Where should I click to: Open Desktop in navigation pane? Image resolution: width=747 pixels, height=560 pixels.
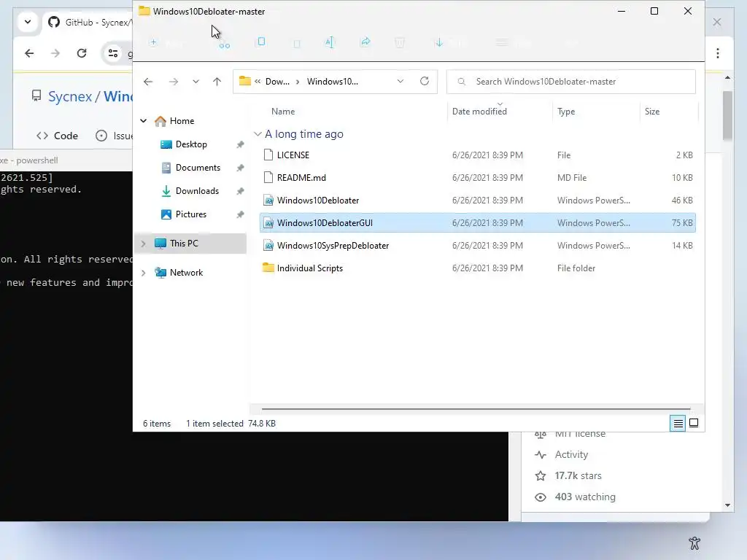(x=191, y=144)
